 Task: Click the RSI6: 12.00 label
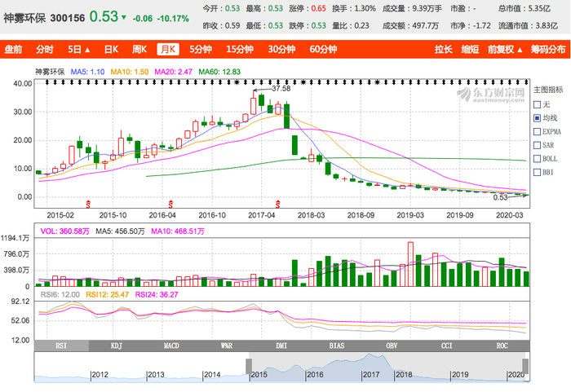point(60,294)
